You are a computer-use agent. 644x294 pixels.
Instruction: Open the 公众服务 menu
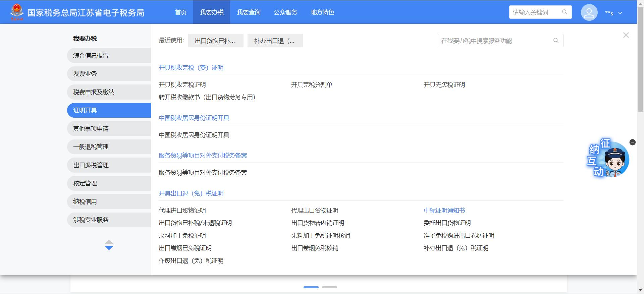pyautogui.click(x=285, y=12)
